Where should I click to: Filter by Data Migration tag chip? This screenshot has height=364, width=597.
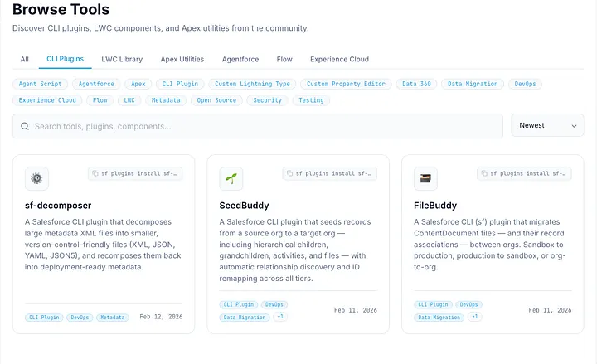coord(473,84)
